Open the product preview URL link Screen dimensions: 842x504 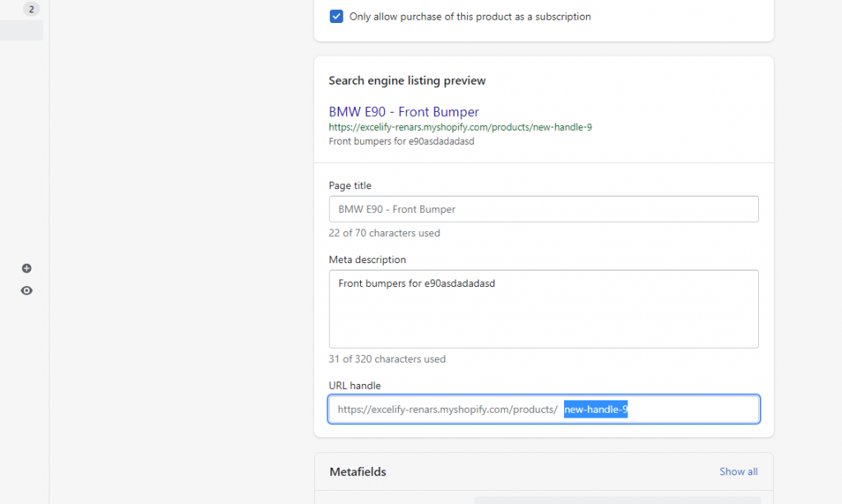pos(460,127)
